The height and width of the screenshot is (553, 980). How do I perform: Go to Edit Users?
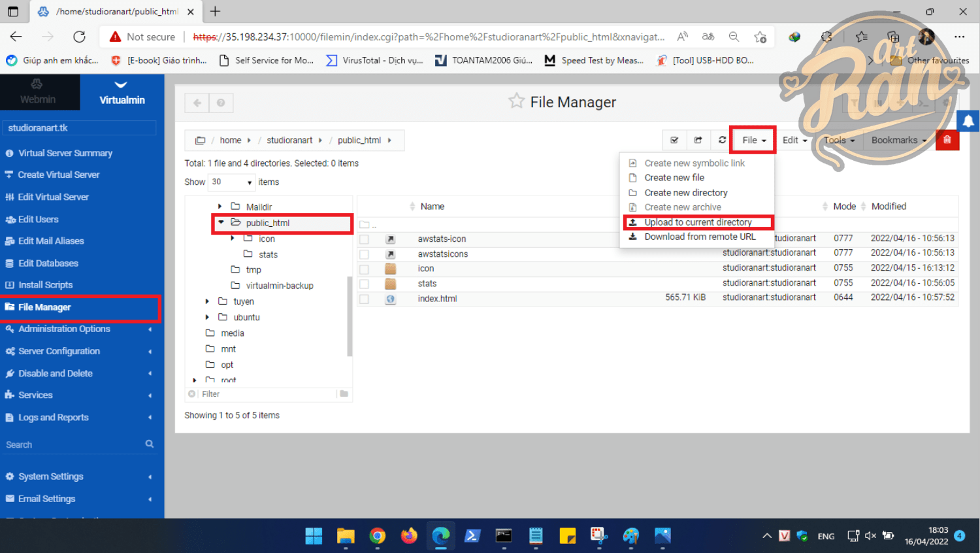click(38, 219)
